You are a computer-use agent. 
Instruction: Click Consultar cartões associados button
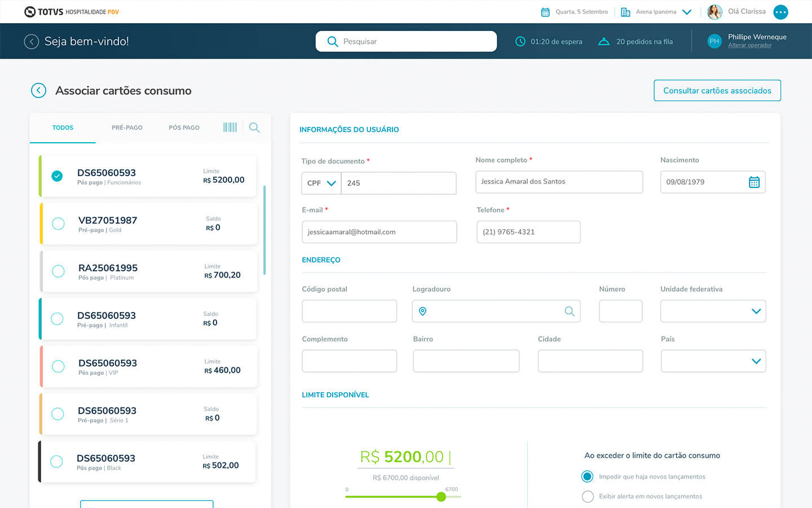[717, 91]
